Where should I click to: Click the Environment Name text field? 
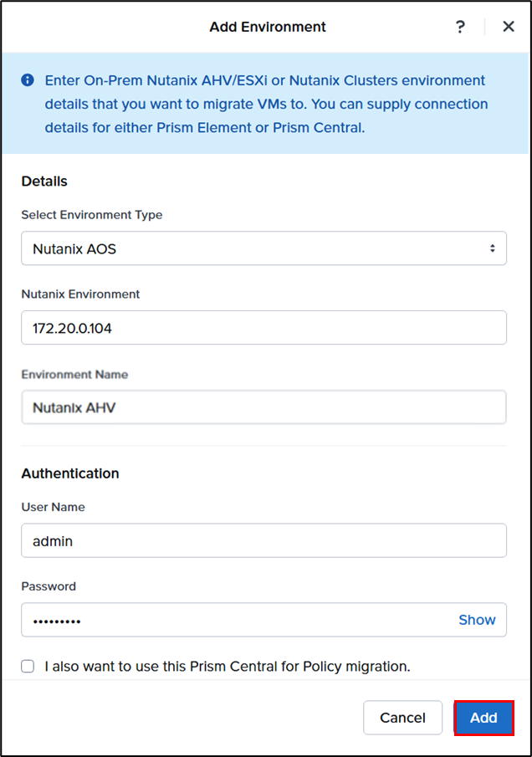coord(263,407)
